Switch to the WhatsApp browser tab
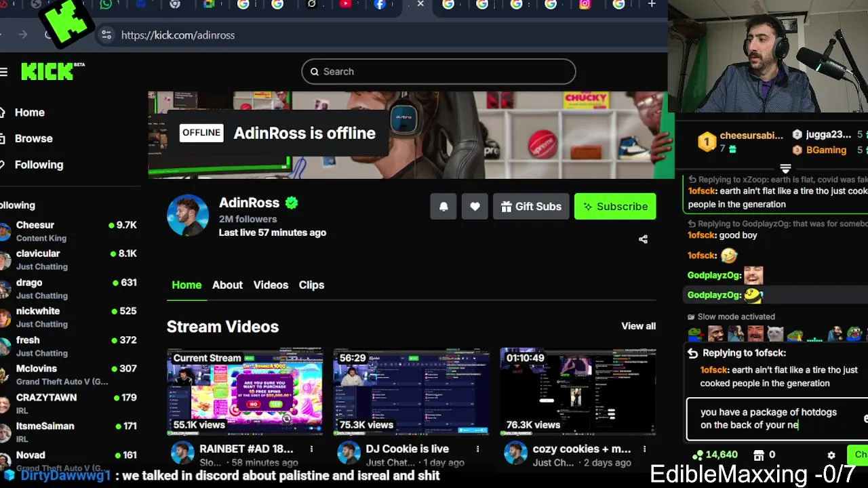868x488 pixels. [x=106, y=5]
